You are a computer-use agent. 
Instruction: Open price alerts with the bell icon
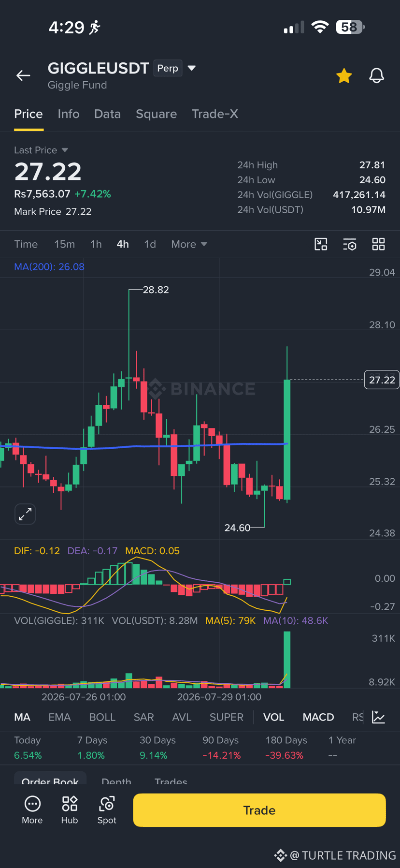(x=376, y=75)
